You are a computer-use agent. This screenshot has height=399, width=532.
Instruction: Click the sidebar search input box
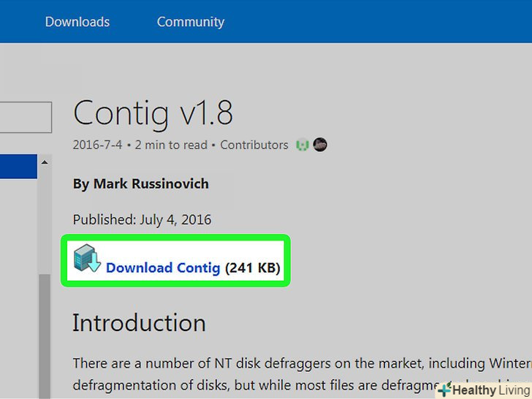[x=26, y=117]
